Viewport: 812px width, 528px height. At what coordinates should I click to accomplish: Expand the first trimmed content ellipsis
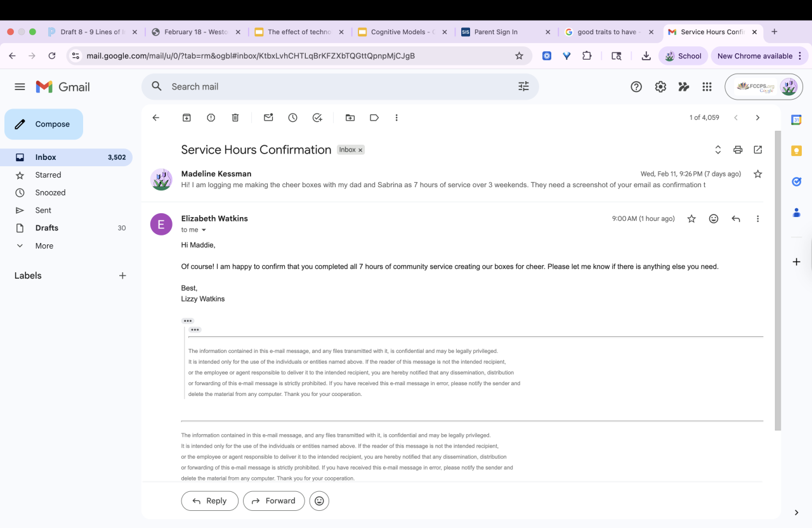tap(187, 321)
